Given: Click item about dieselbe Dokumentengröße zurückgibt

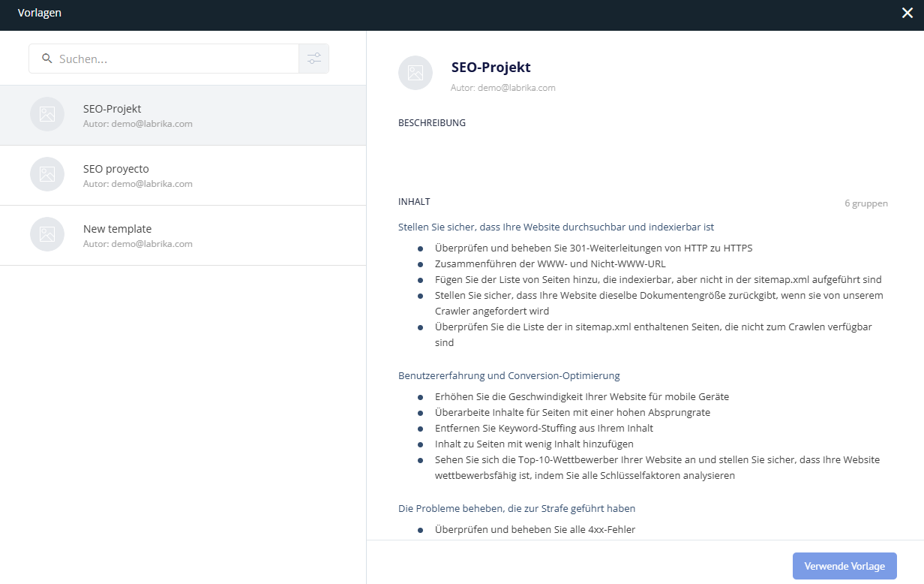Looking at the screenshot, I should 659,303.
